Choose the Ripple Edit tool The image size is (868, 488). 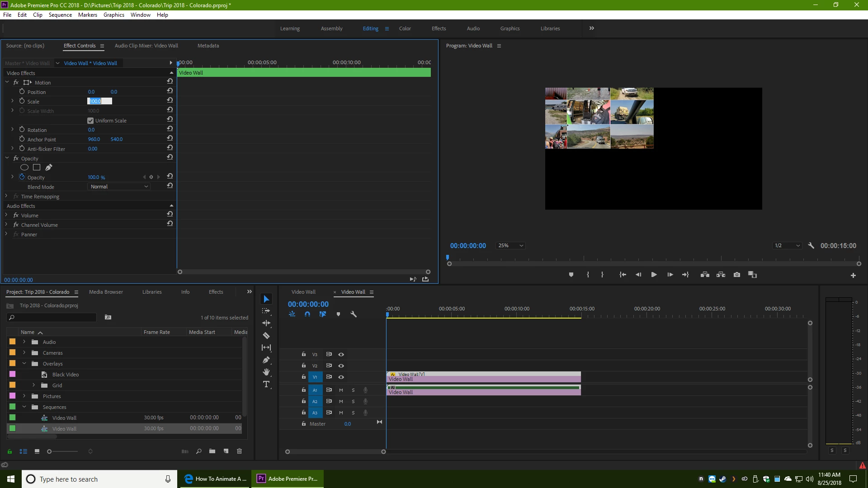click(266, 323)
